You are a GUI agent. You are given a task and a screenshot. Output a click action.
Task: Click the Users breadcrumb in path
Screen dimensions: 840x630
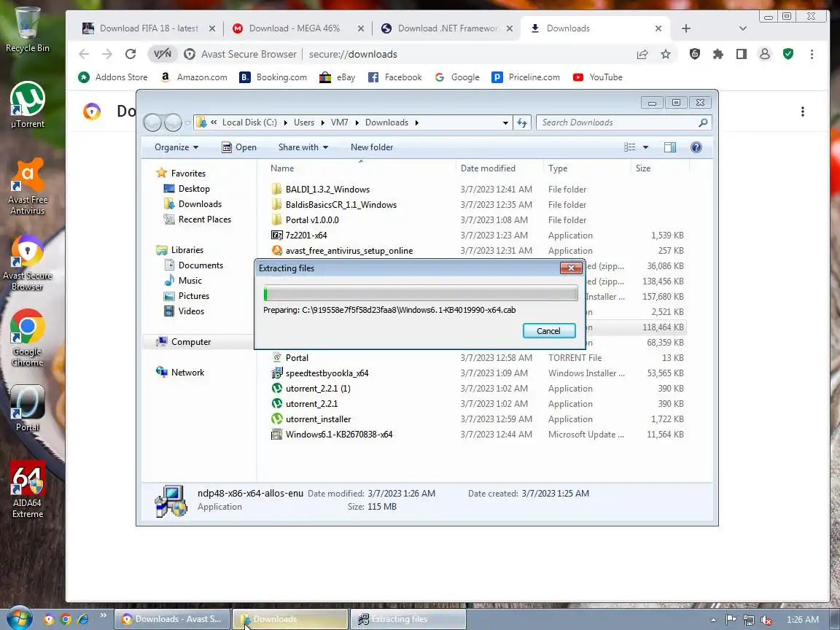304,122
